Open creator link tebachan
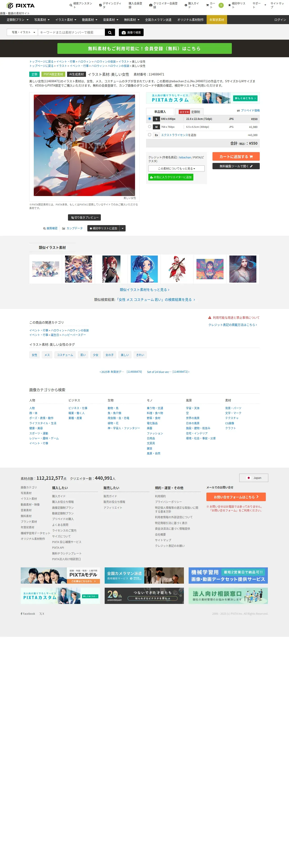The width and height of the screenshot is (289, 868). (x=185, y=157)
